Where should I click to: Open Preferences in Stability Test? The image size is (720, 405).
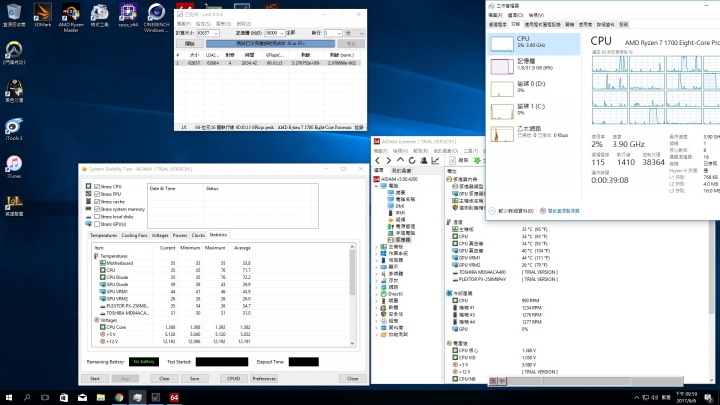click(264, 378)
